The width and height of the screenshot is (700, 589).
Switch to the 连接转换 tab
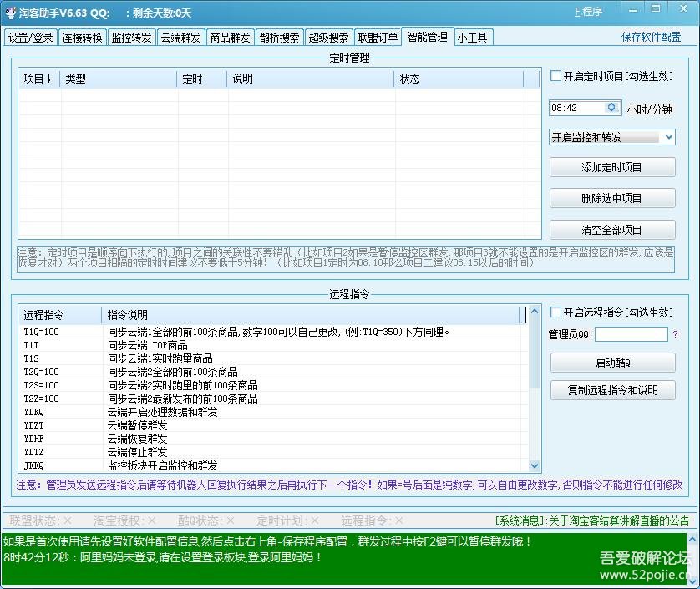(82, 38)
